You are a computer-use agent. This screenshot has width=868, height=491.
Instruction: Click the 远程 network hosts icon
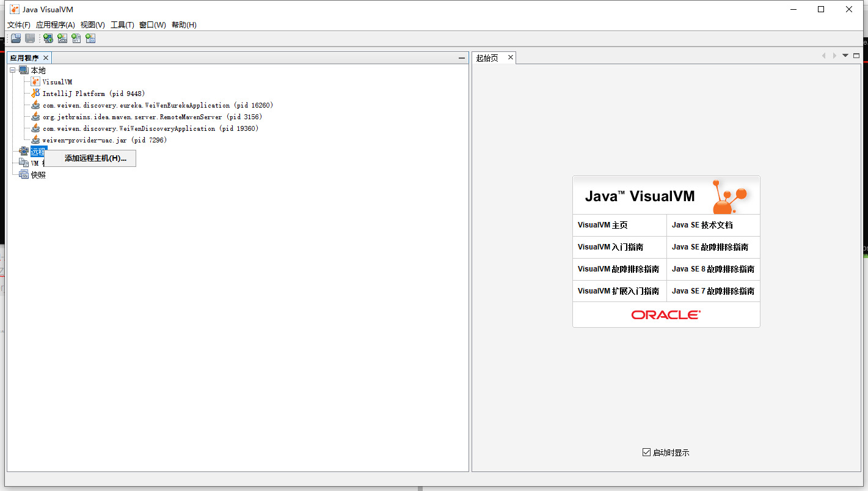click(x=24, y=151)
